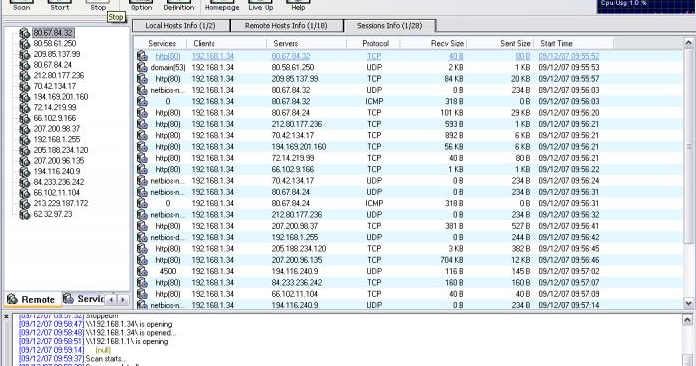Click server 205.188.234.120 in sessions table
This screenshot has width=696, height=366.
coord(299,248)
